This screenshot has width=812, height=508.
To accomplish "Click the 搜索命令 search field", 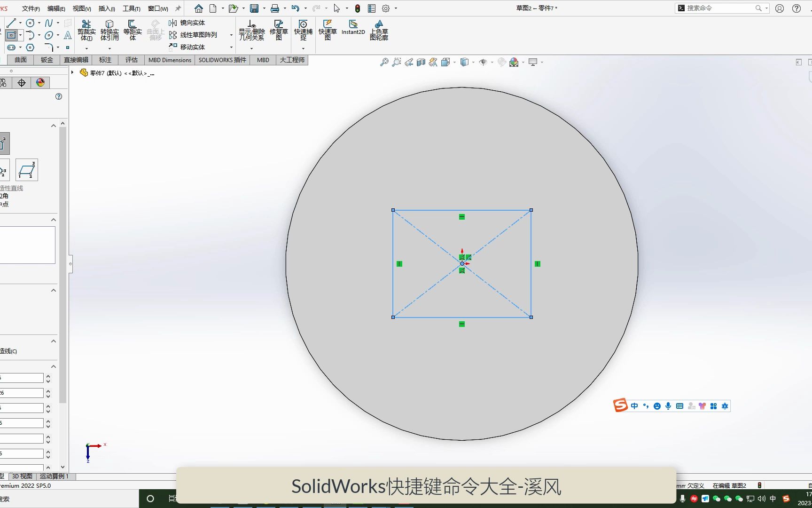I will [x=722, y=8].
